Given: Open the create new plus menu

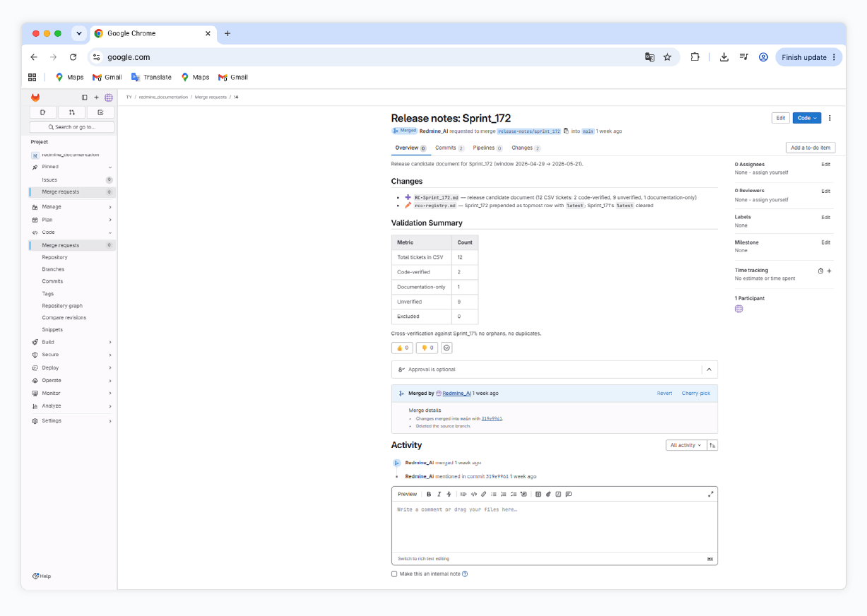Looking at the screenshot, I should [x=97, y=97].
